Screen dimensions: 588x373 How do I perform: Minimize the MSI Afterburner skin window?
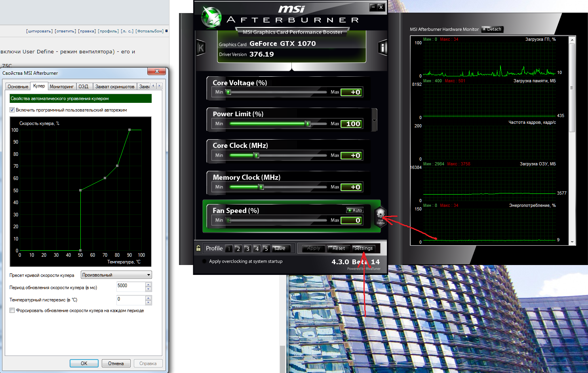[x=373, y=7]
